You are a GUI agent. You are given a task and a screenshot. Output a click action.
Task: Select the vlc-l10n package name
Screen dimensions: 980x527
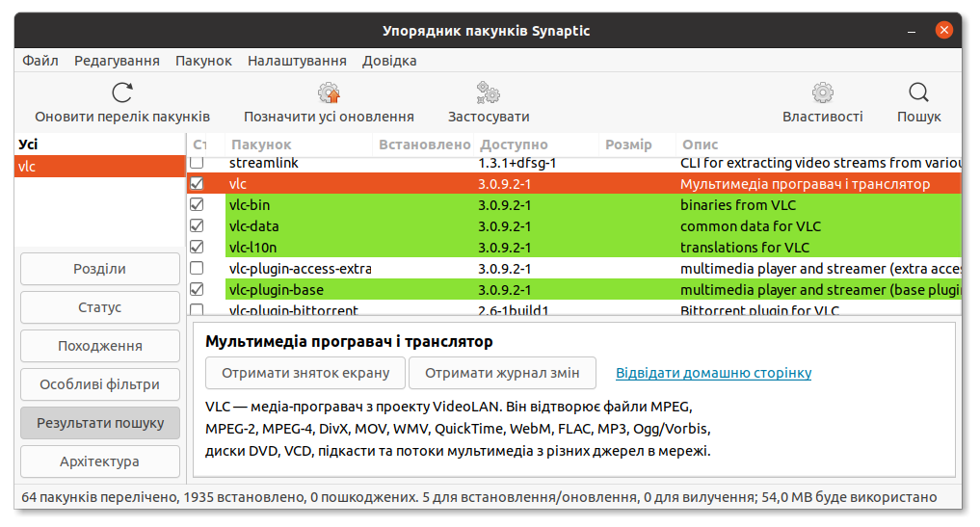(252, 248)
